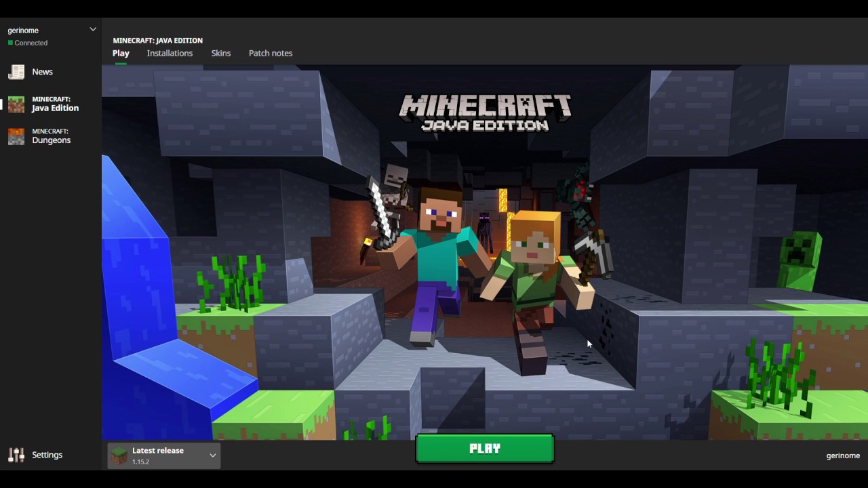Click the 1.15.2 version text
This screenshot has width=868, height=488.
click(141, 462)
